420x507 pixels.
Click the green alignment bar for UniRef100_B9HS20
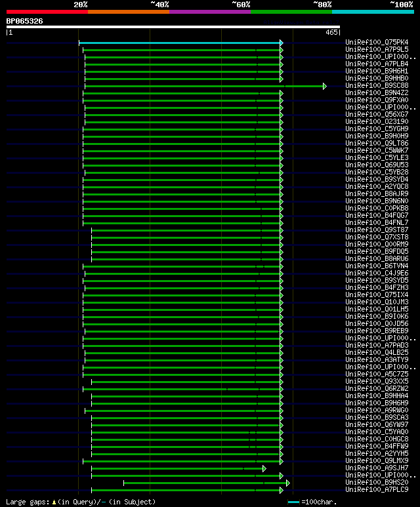pos(205,483)
